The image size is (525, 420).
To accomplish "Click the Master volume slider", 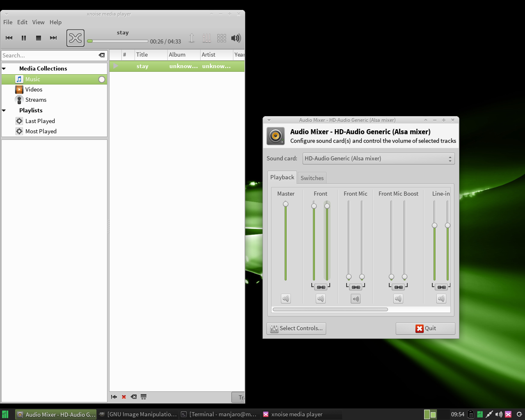I will [285, 241].
